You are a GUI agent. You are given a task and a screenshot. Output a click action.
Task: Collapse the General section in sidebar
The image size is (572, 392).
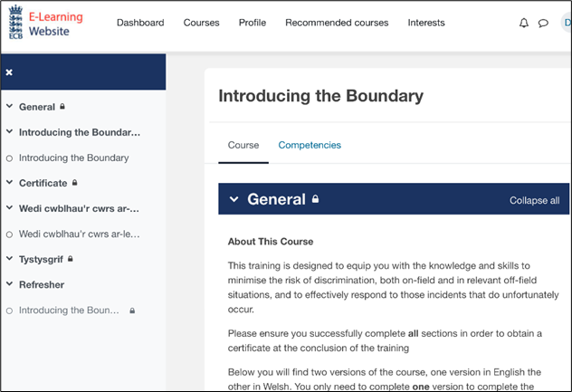pos(9,107)
